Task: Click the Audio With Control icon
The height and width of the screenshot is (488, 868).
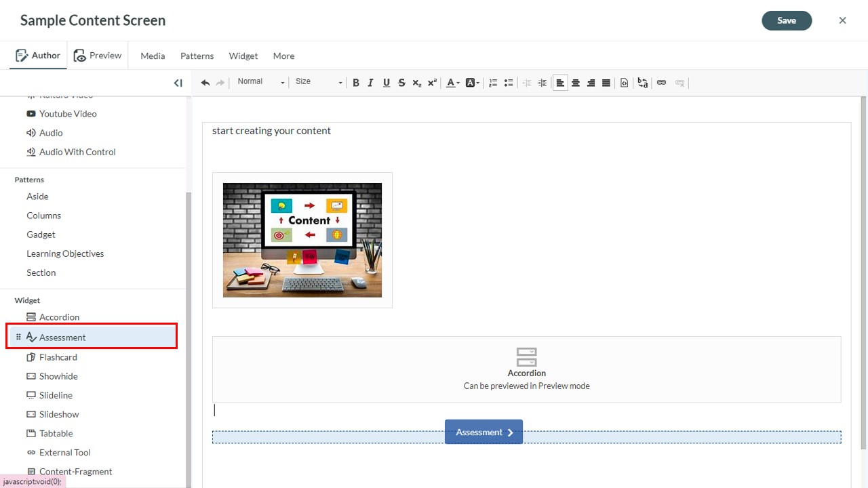Action: pos(31,152)
